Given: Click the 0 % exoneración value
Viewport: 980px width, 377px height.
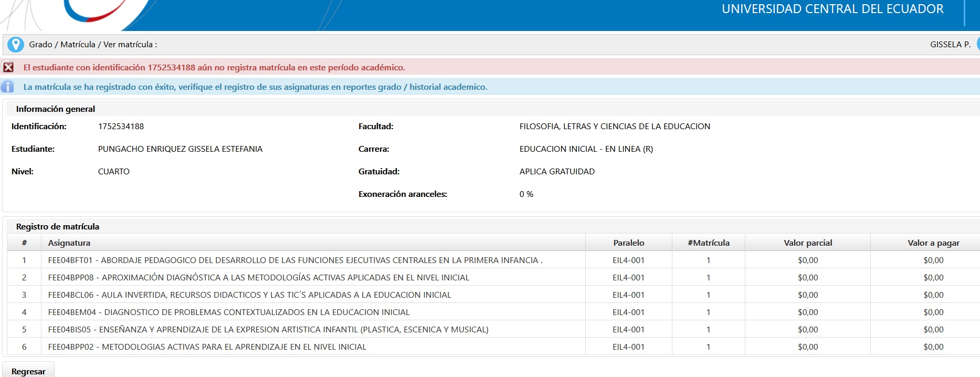Looking at the screenshot, I should point(526,194).
